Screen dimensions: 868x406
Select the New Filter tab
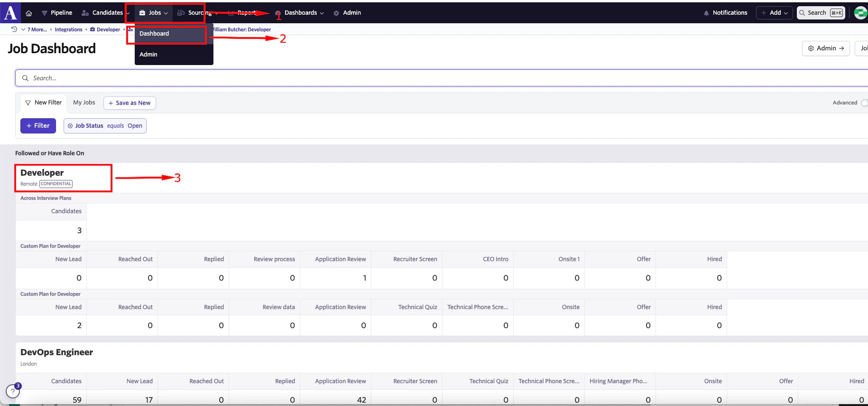tap(43, 103)
